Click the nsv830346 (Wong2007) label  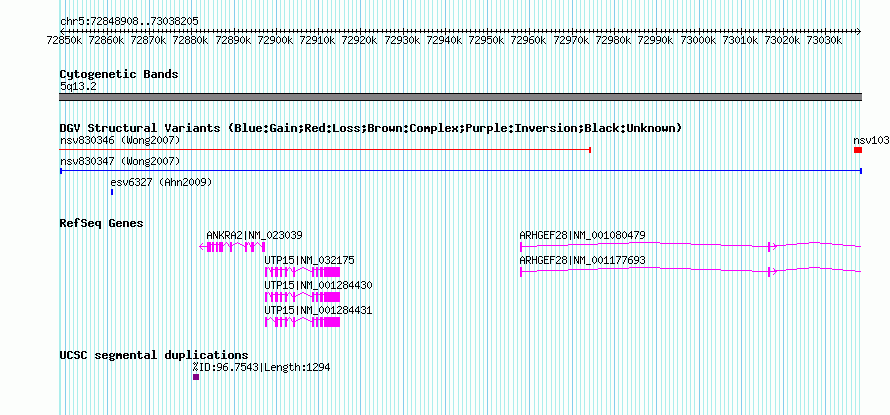pyautogui.click(x=120, y=140)
